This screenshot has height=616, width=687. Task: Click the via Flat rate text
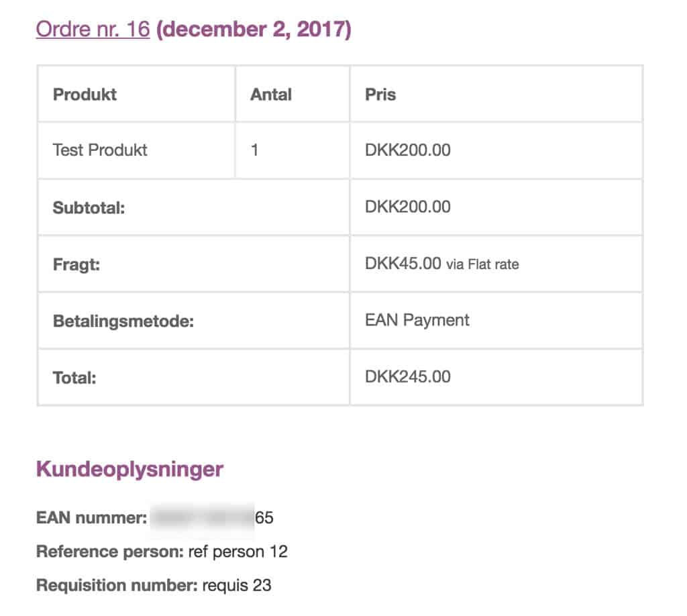[482, 264]
